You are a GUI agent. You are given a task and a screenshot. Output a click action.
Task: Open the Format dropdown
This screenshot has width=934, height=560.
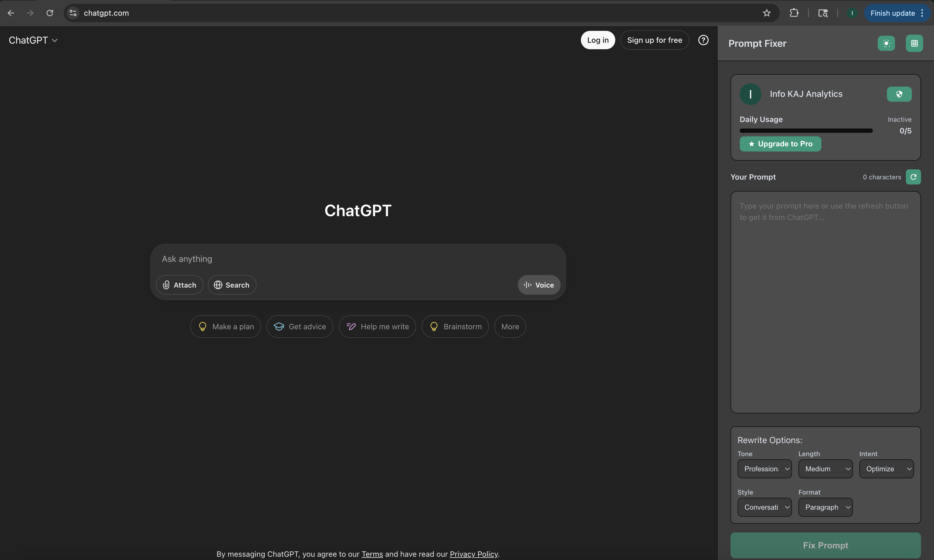825,507
